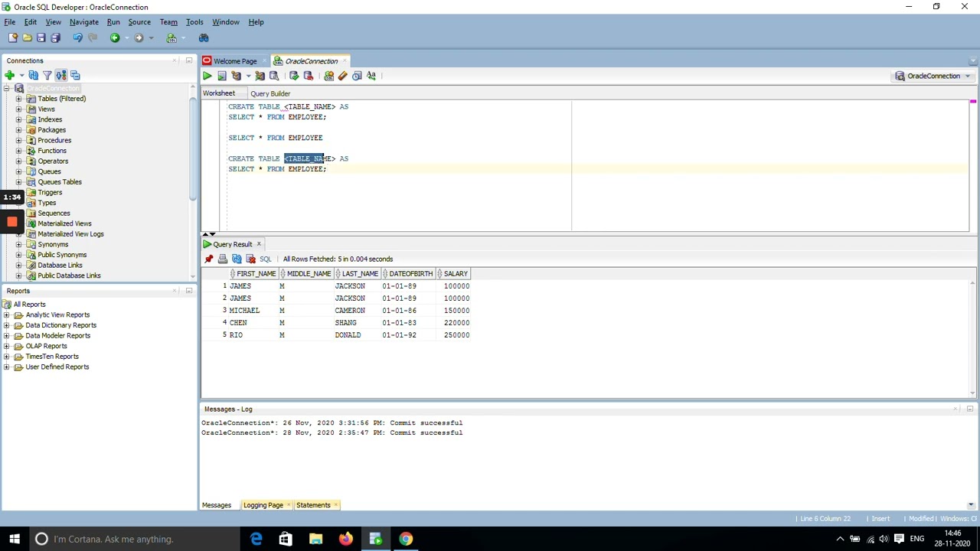980x551 pixels.
Task: Click the Run Script icon in worksheet toolbar
Action: tap(222, 76)
